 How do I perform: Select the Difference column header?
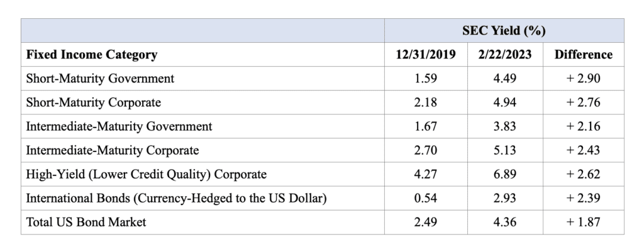(583, 55)
